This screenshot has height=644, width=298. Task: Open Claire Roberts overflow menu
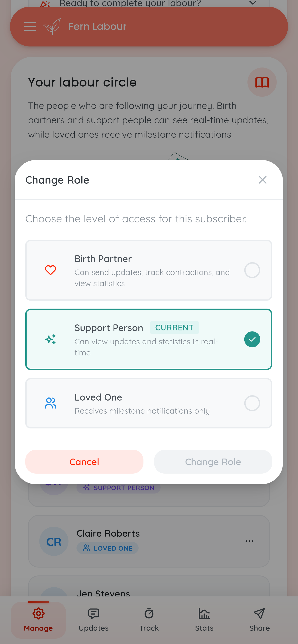click(249, 541)
